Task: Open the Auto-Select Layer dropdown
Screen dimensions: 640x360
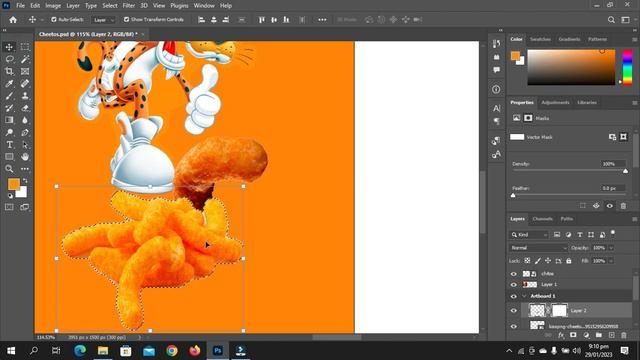Action: pyautogui.click(x=103, y=20)
